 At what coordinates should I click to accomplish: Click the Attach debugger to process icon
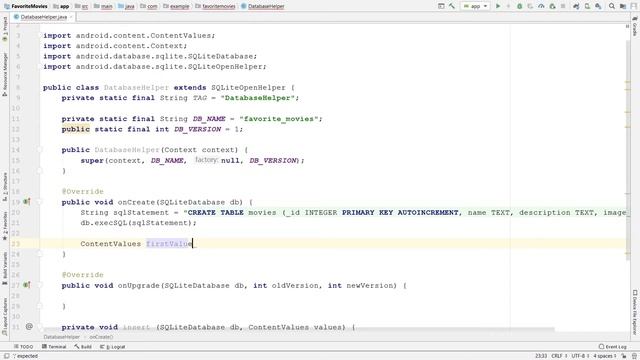click(x=552, y=6)
